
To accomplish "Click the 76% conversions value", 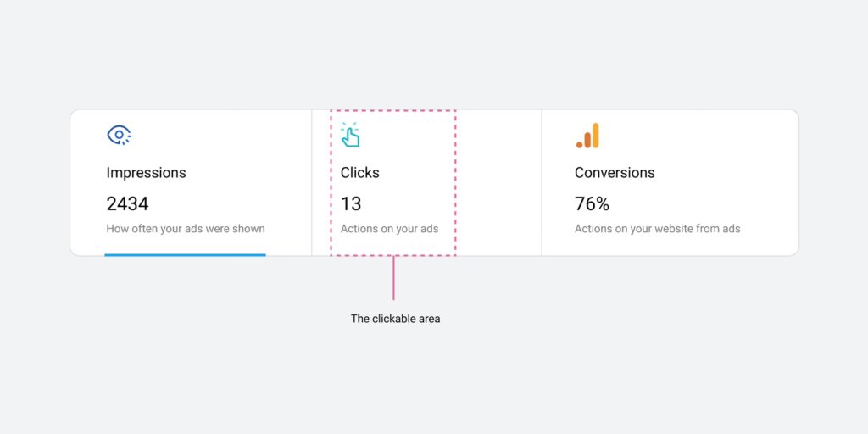I will 592,203.
